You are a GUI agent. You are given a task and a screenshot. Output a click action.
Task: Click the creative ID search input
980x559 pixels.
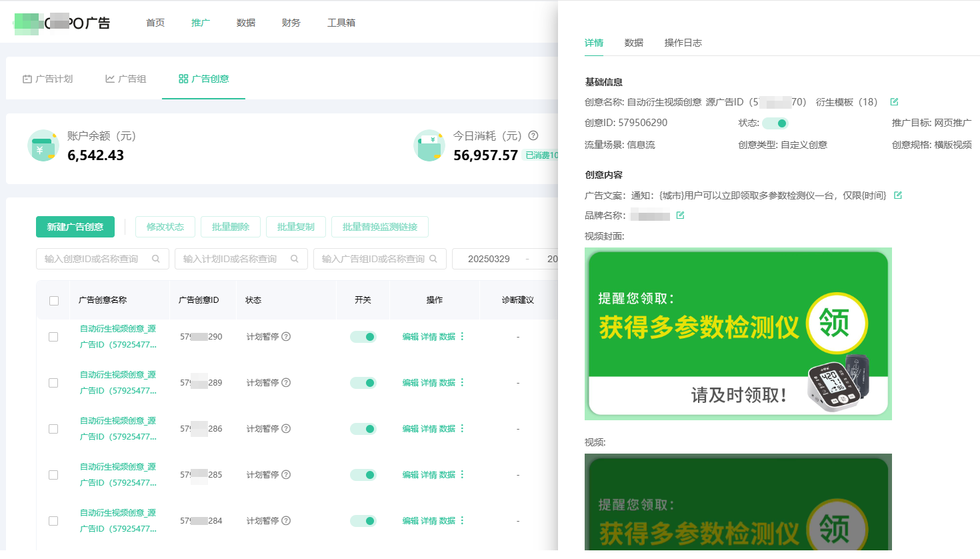(101, 259)
